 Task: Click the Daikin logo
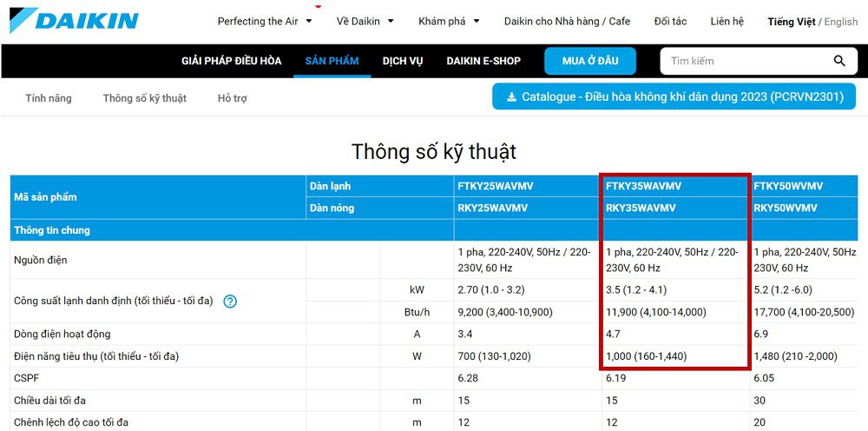click(74, 20)
